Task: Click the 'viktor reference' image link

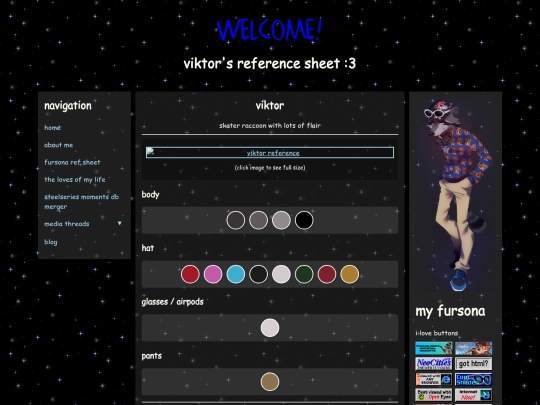Action: click(x=270, y=153)
